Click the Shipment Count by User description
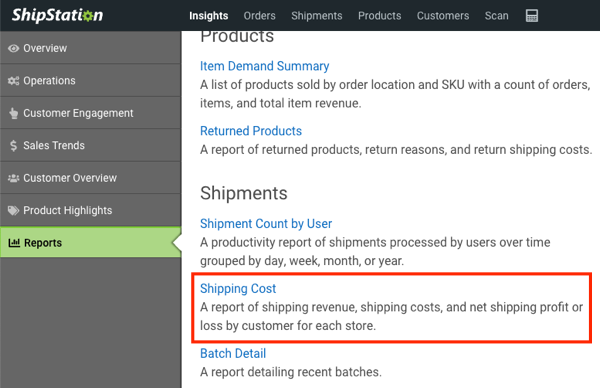Image resolution: width=600 pixels, height=388 pixels. click(x=375, y=251)
